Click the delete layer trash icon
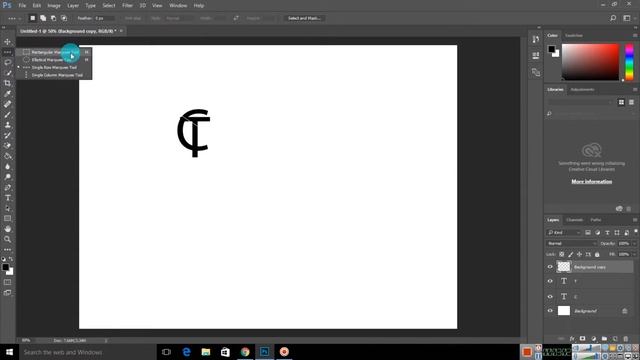The width and height of the screenshot is (640, 360). pyautogui.click(x=626, y=339)
